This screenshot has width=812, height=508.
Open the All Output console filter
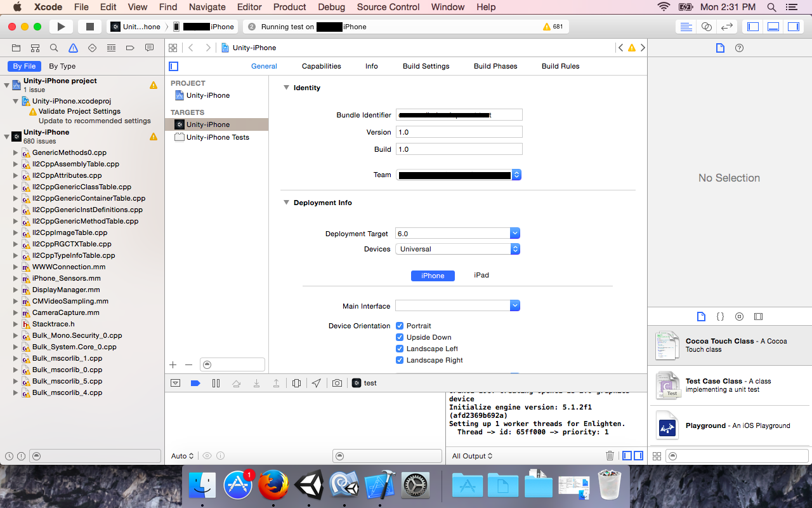(x=472, y=456)
